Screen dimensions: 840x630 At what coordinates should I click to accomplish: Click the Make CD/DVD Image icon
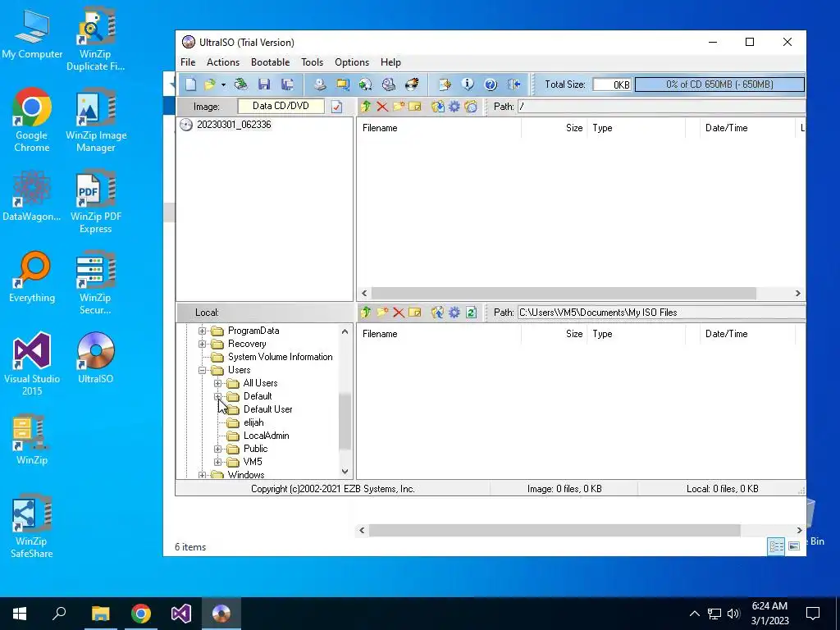pos(320,84)
